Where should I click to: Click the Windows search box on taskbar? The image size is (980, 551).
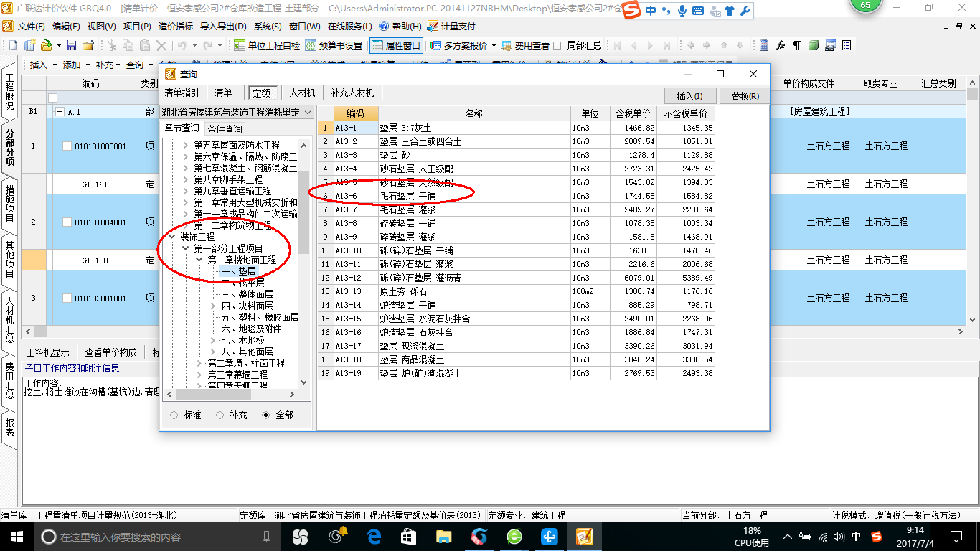pyautogui.click(x=159, y=537)
